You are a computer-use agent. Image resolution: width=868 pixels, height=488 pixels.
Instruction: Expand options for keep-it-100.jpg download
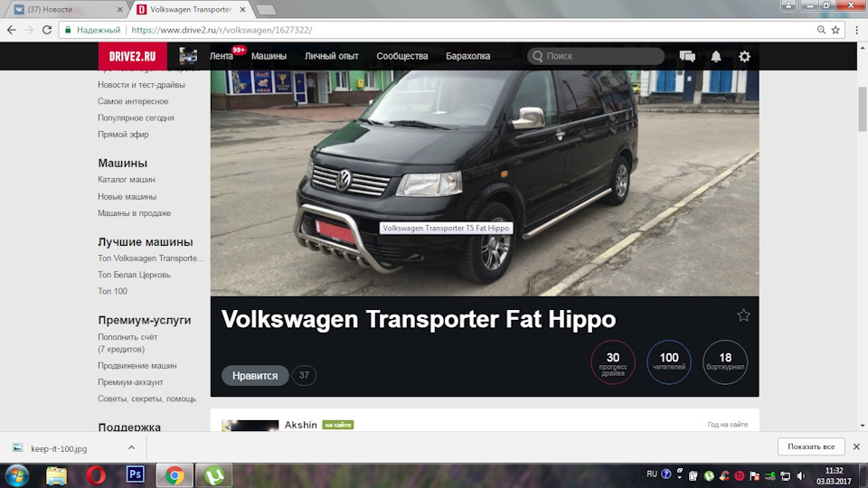coord(131,447)
